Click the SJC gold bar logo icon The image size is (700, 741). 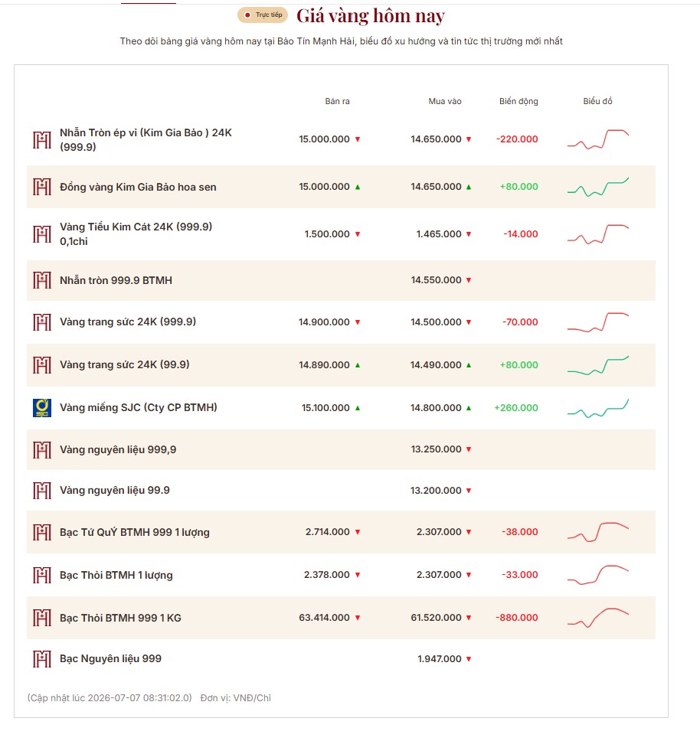pos(42,408)
